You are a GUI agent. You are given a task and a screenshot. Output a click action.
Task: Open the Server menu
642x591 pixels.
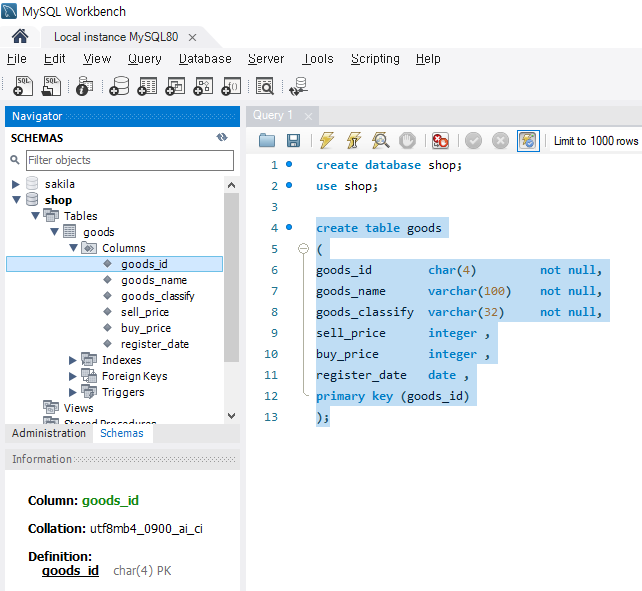coord(266,59)
